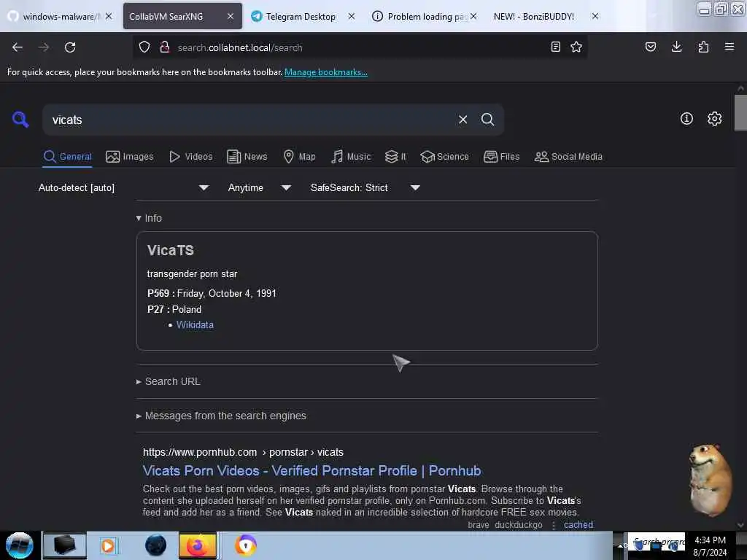Image resolution: width=747 pixels, height=560 pixels.
Task: Open the Anytime time range dropdown
Action: (259, 187)
